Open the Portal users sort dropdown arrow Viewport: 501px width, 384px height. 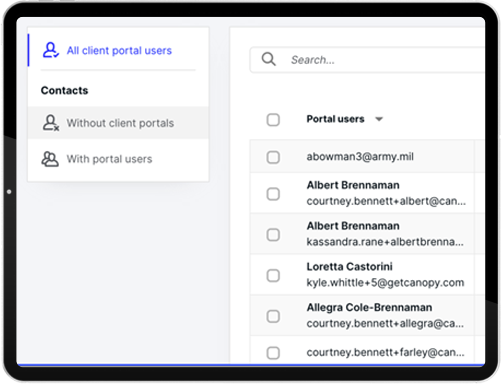(379, 119)
